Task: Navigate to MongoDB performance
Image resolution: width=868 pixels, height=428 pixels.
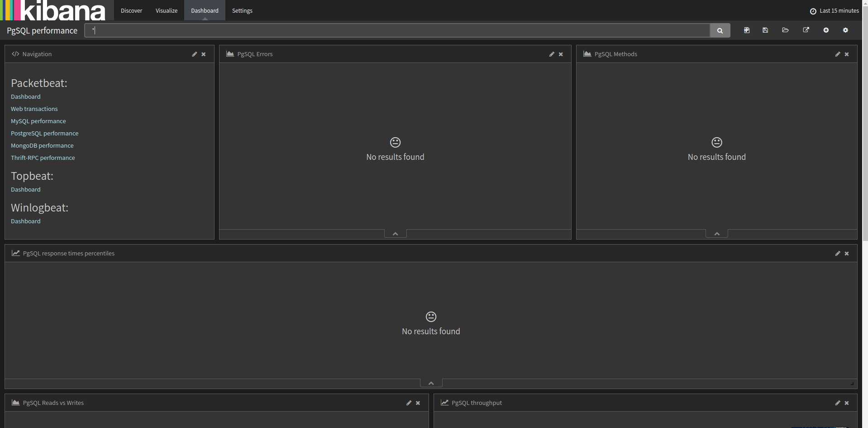Action: 42,146
